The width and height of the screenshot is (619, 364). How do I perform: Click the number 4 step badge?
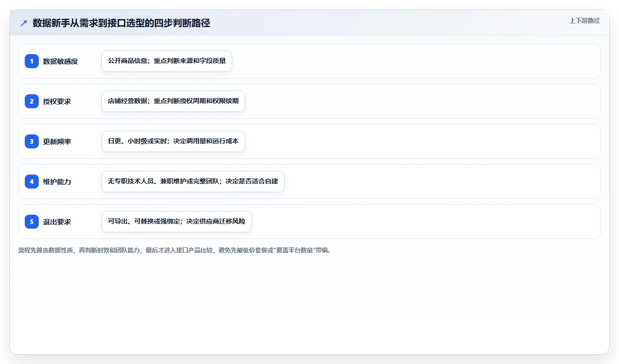[x=32, y=182]
